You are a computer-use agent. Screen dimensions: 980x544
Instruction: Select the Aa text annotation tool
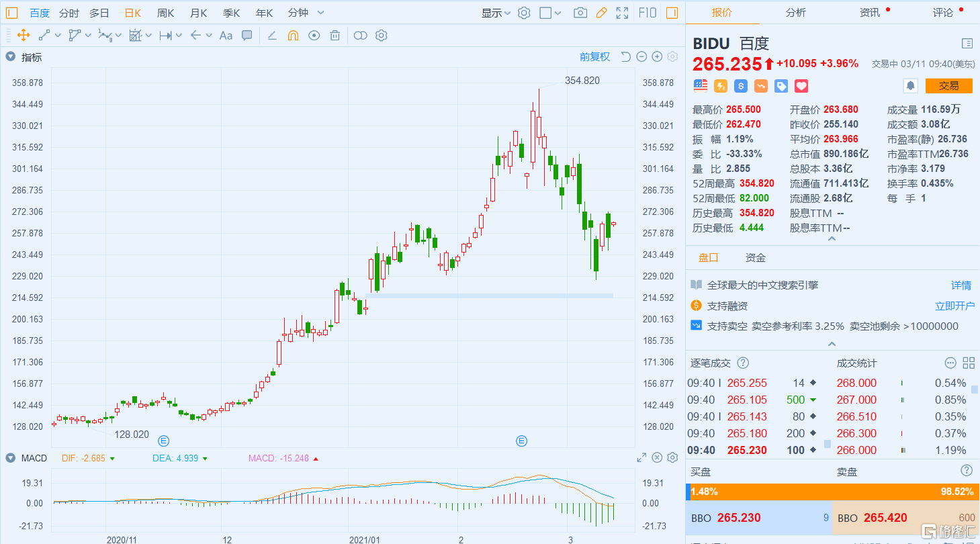tap(226, 36)
